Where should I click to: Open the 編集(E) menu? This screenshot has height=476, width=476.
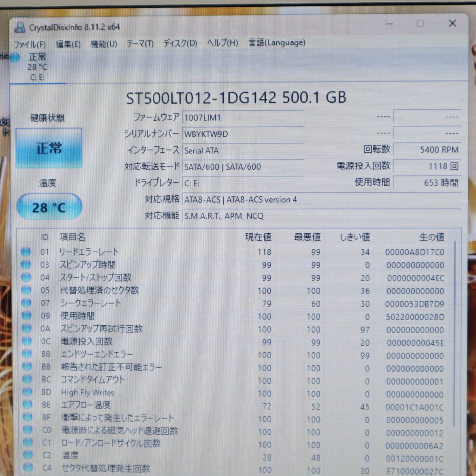[x=68, y=44]
